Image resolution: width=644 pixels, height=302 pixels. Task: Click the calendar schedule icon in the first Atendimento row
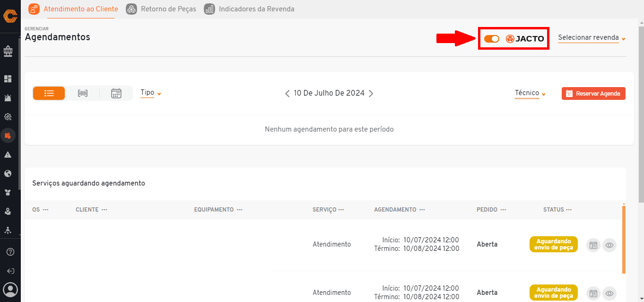click(x=593, y=245)
